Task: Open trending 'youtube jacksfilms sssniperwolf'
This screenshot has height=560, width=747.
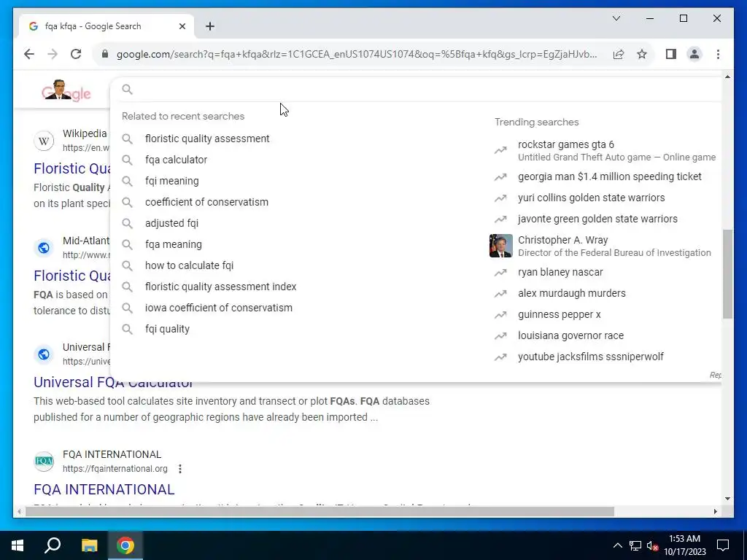Action: (x=591, y=357)
